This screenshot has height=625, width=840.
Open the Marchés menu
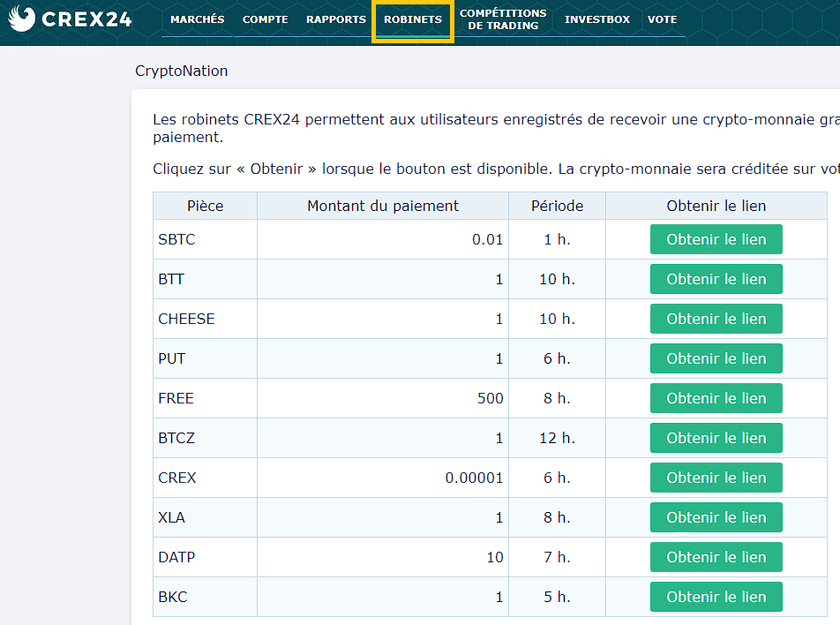197,19
